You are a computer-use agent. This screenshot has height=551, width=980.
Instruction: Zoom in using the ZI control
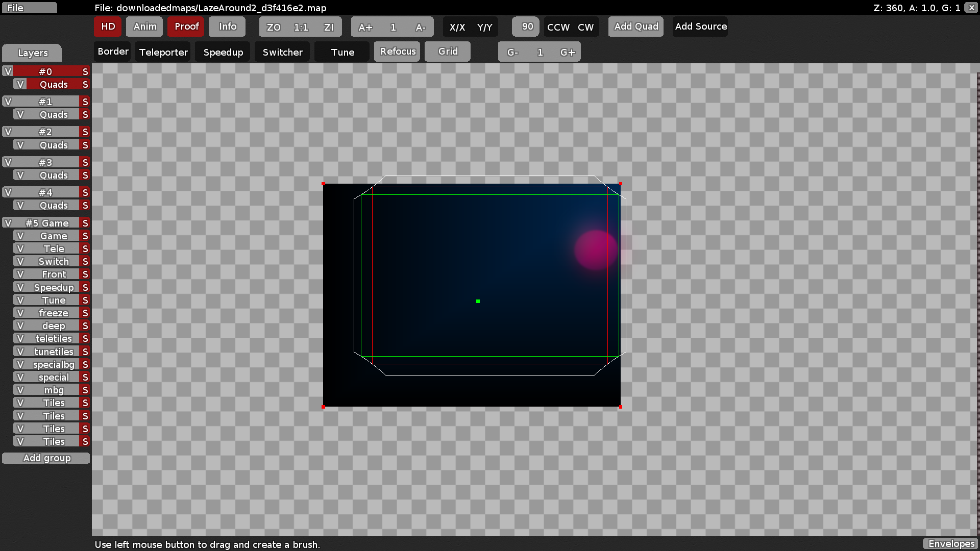(329, 27)
